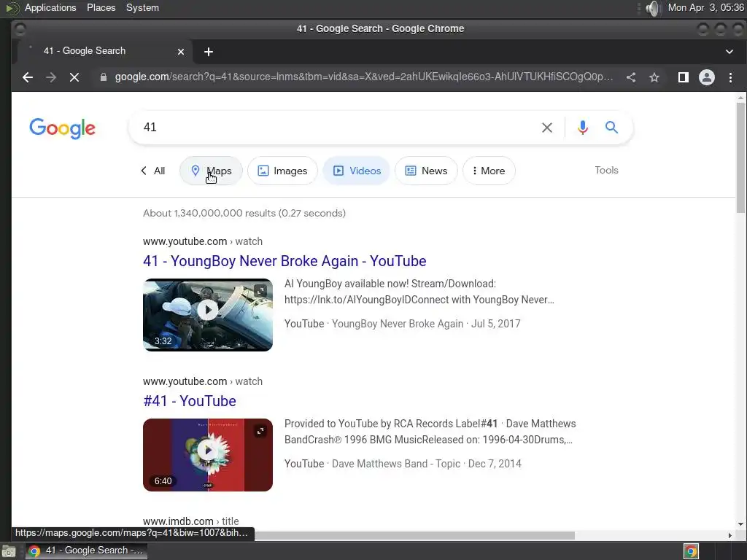
Task: Expand preview on YoungBoy thumbnail
Action: (260, 291)
